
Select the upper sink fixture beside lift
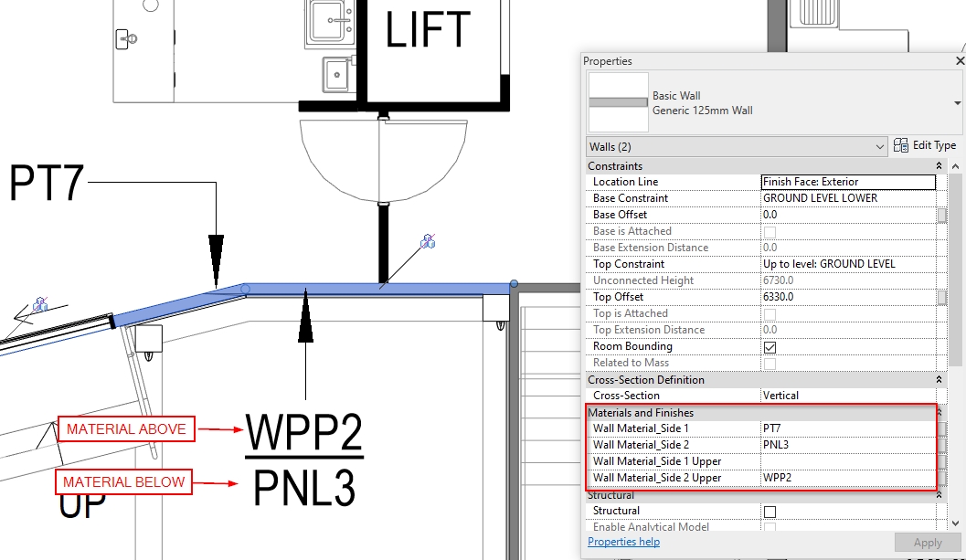pos(330,23)
